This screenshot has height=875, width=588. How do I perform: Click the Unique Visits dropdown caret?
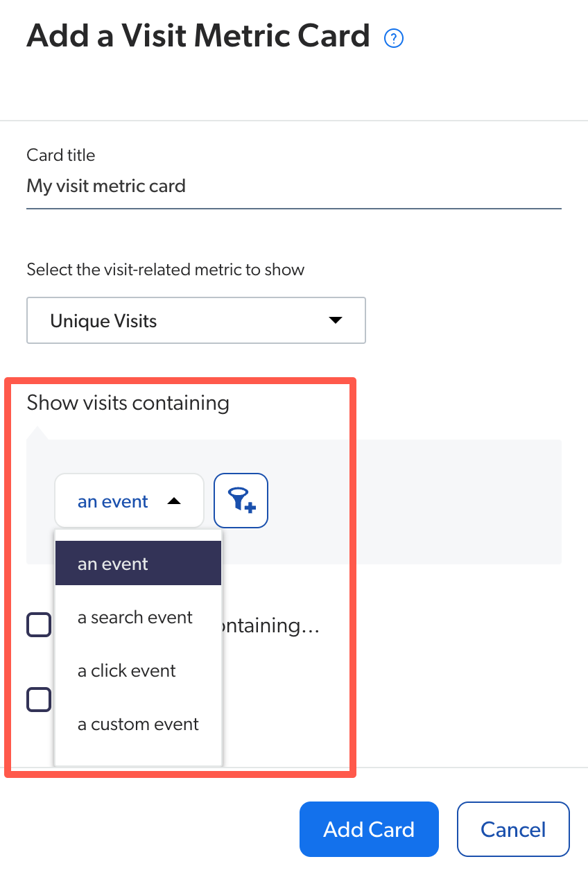335,320
